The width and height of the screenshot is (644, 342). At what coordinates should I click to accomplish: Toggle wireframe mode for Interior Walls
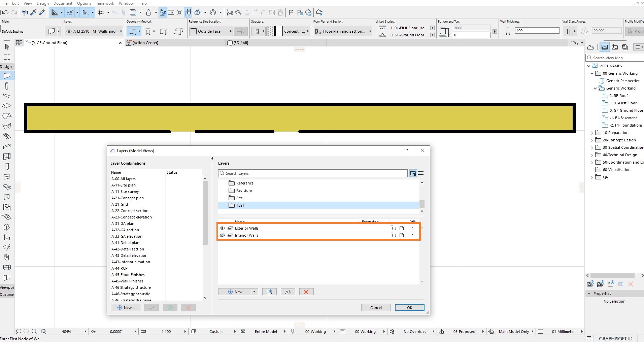[x=402, y=235]
